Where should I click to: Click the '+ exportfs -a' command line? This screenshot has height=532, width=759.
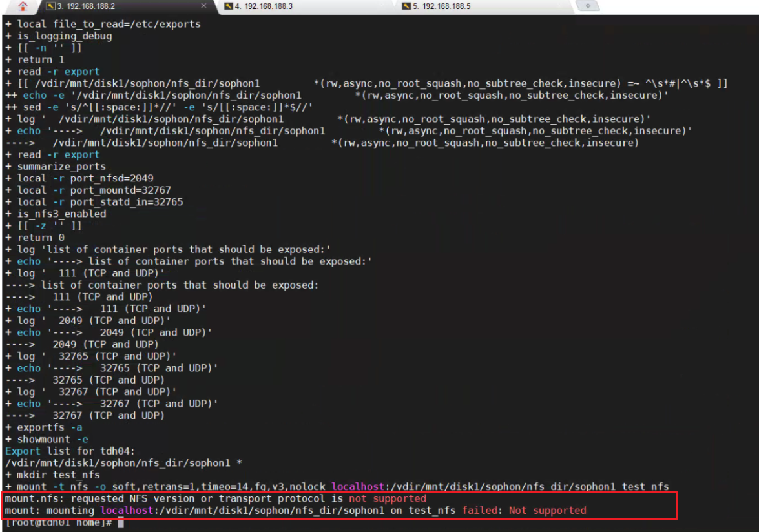coord(43,427)
